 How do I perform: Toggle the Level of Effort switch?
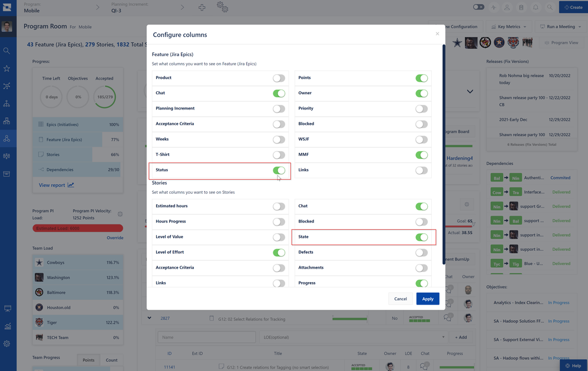[x=279, y=252]
